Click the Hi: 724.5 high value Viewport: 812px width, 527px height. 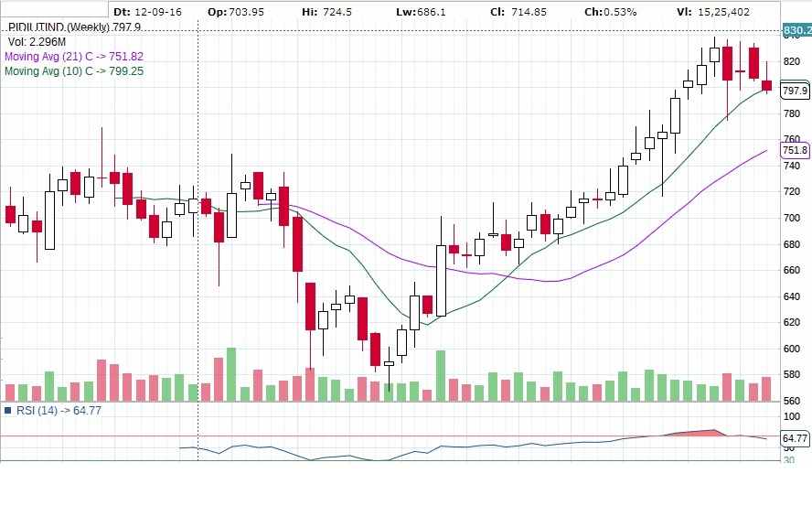click(326, 12)
